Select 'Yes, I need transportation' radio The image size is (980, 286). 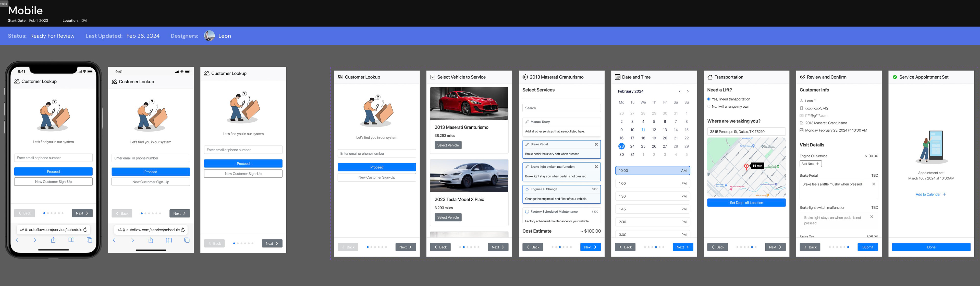(x=709, y=99)
